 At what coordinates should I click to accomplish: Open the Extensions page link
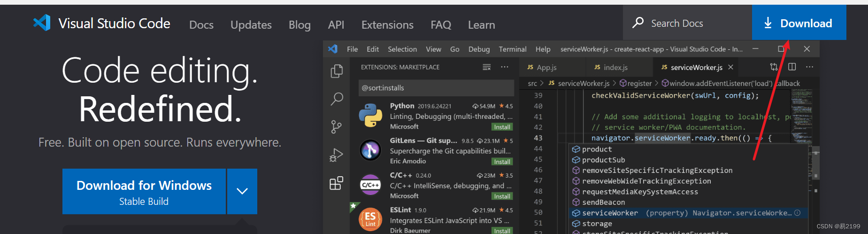[x=387, y=25]
